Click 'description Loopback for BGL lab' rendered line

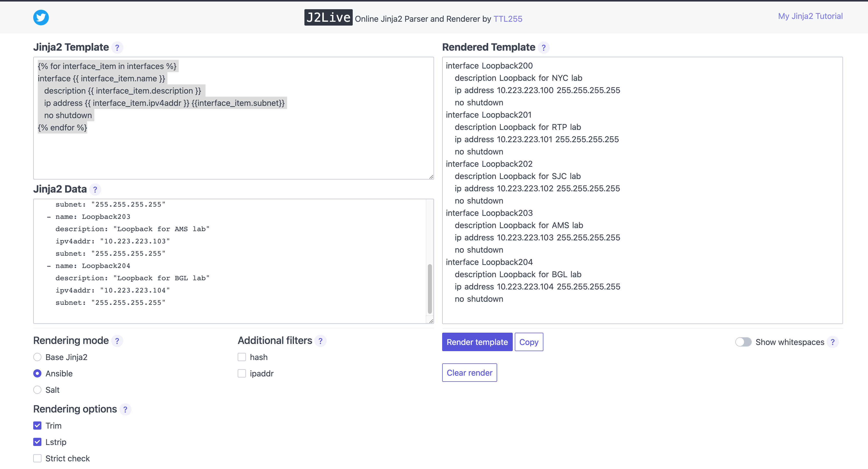pyautogui.click(x=518, y=274)
